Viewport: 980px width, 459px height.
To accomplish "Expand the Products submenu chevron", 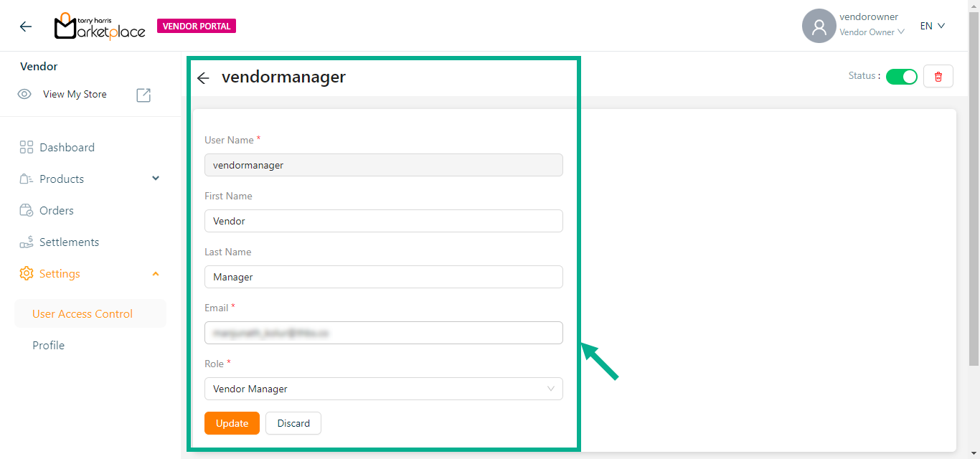I will (156, 179).
